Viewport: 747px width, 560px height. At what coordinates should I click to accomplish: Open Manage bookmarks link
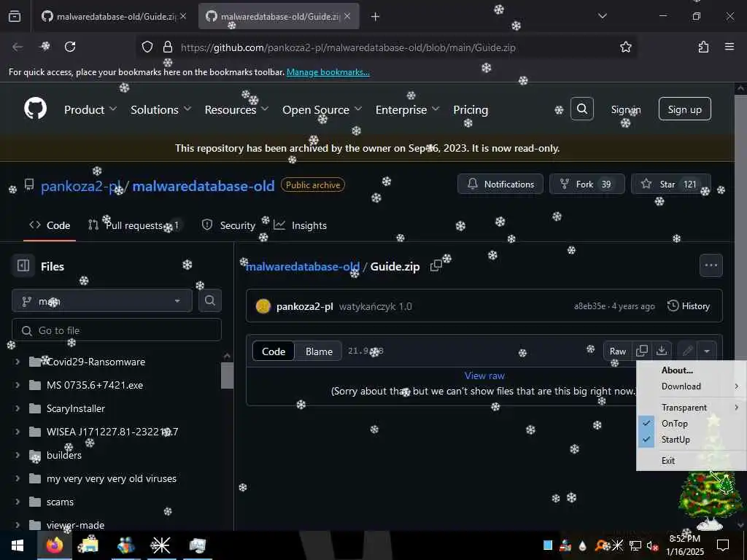[328, 72]
